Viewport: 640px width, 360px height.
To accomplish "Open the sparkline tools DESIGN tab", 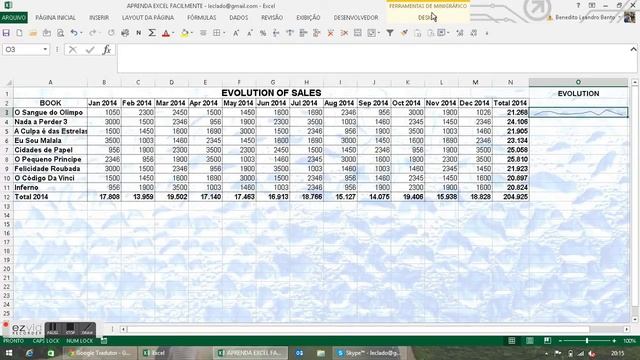I will point(427,18).
